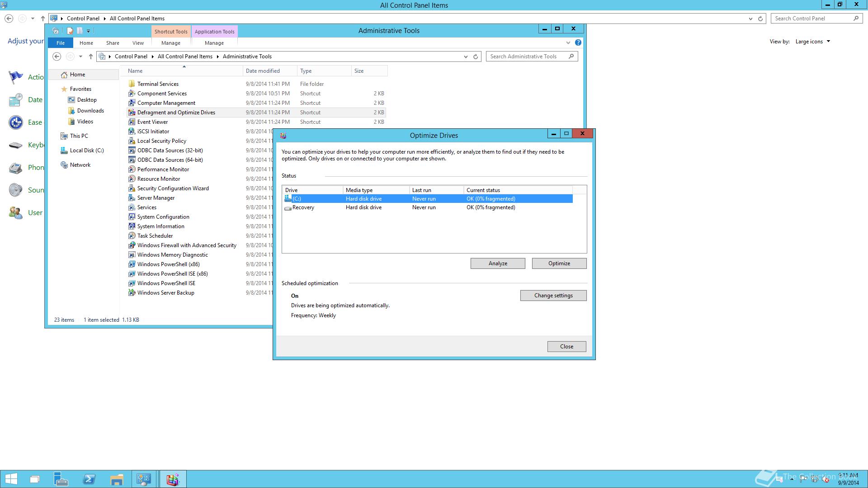This screenshot has height=488, width=868.
Task: Open the Share ribbon tab
Action: pos(113,43)
